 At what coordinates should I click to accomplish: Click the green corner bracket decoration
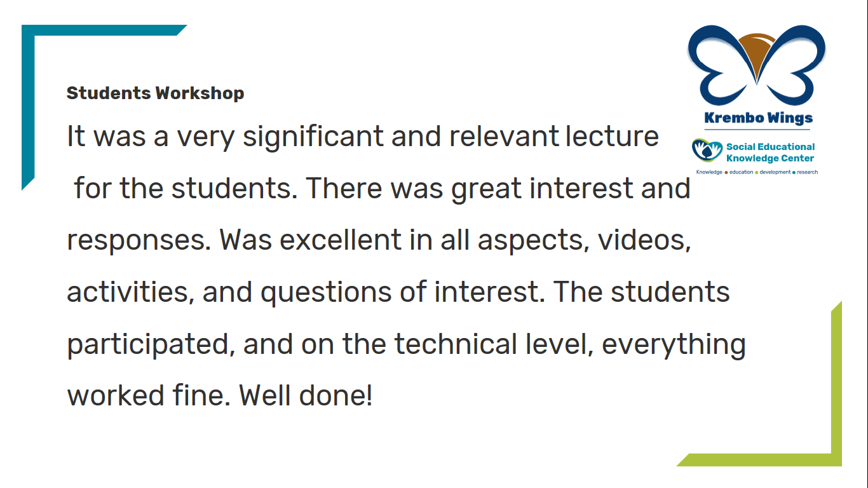point(759,384)
